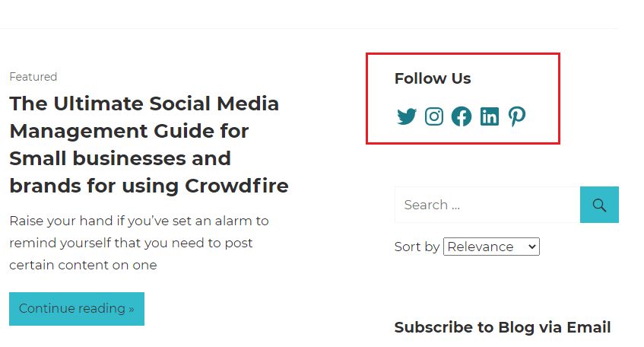Click the remind yourself line in the excerpt
644x347 pixels.
[131, 244]
